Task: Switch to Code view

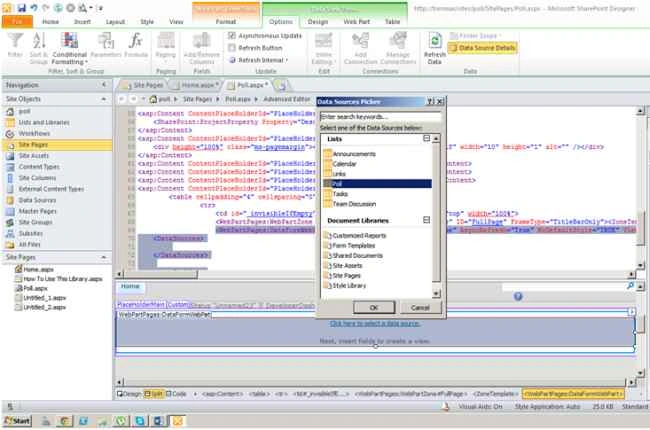Action: pyautogui.click(x=176, y=394)
